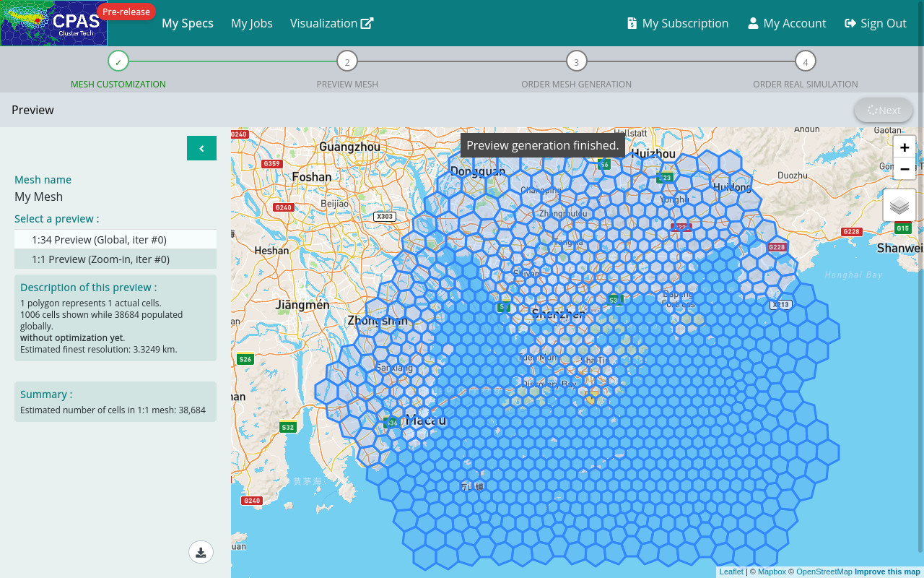
Task: Open My Specs page
Action: [x=188, y=23]
